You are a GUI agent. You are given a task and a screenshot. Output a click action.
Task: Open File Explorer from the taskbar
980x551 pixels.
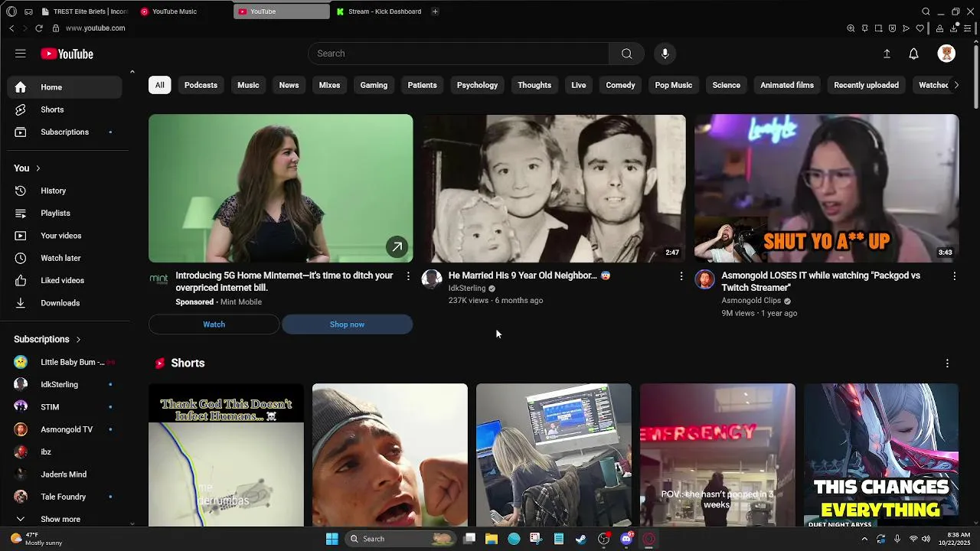492,539
